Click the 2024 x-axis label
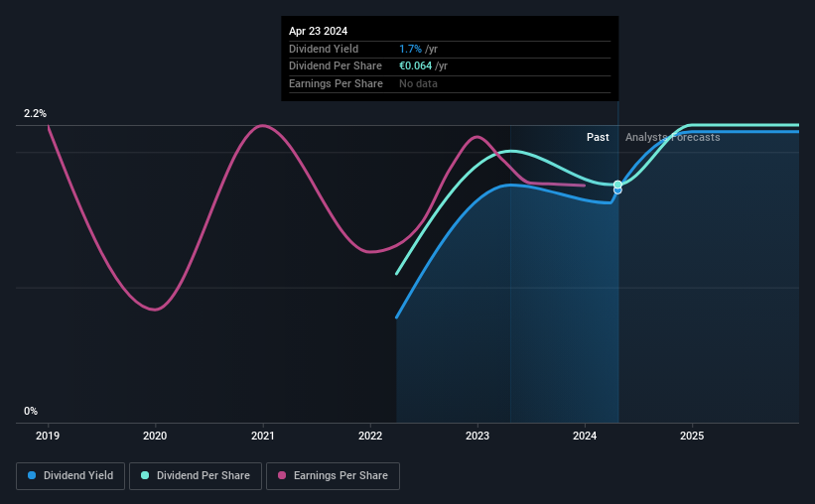Viewport: 815px width, 504px height. [585, 436]
